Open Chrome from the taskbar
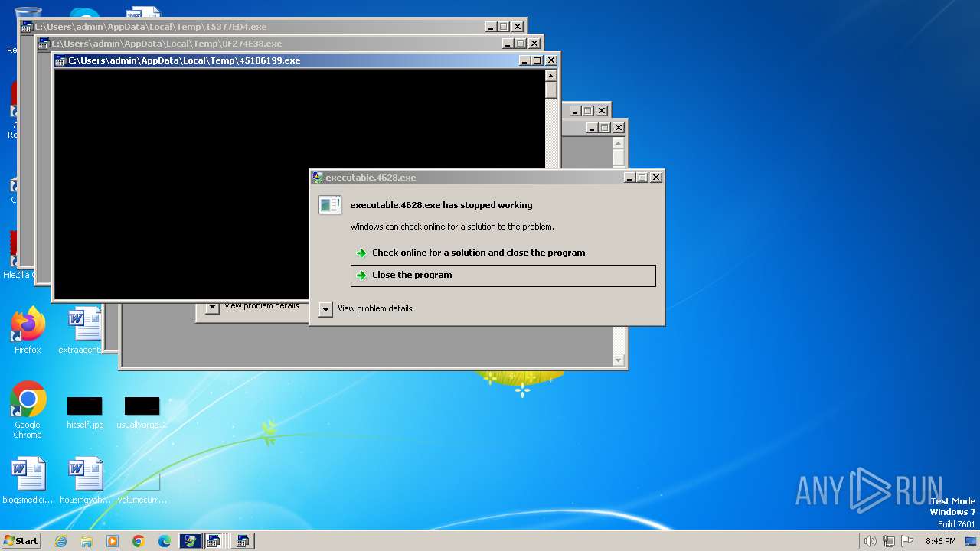 pos(139,541)
